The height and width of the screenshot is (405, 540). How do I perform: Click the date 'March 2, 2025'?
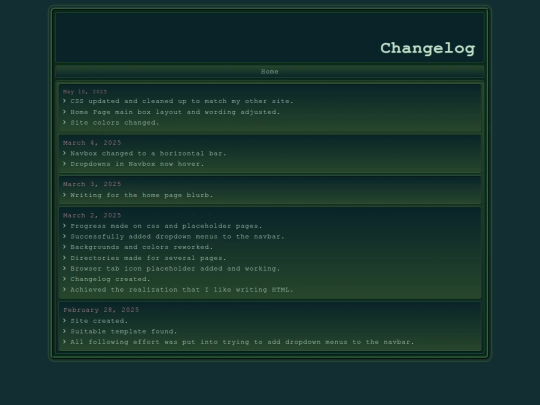[92, 215]
